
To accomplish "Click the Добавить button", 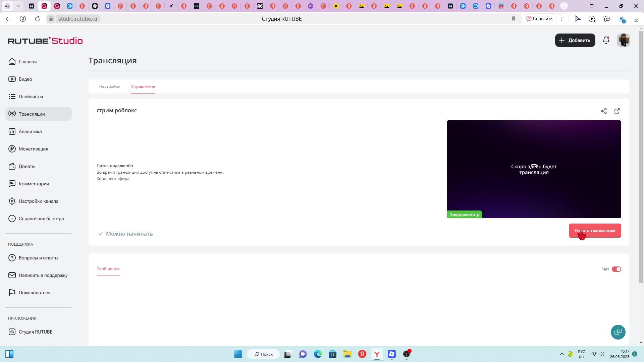I will coord(575,40).
